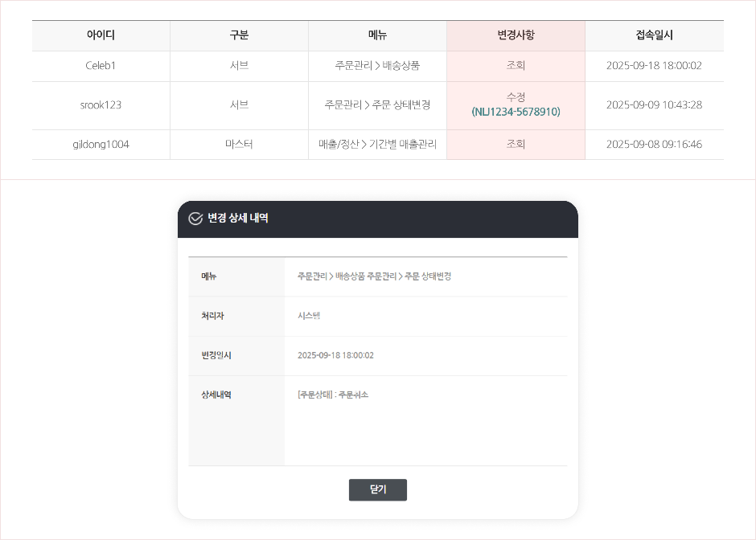
Task: Click the check-circle icon in dialog header
Action: pyautogui.click(x=195, y=219)
